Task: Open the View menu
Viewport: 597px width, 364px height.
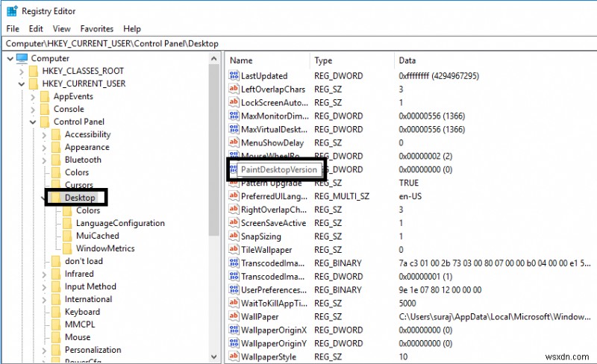Action: tap(61, 28)
